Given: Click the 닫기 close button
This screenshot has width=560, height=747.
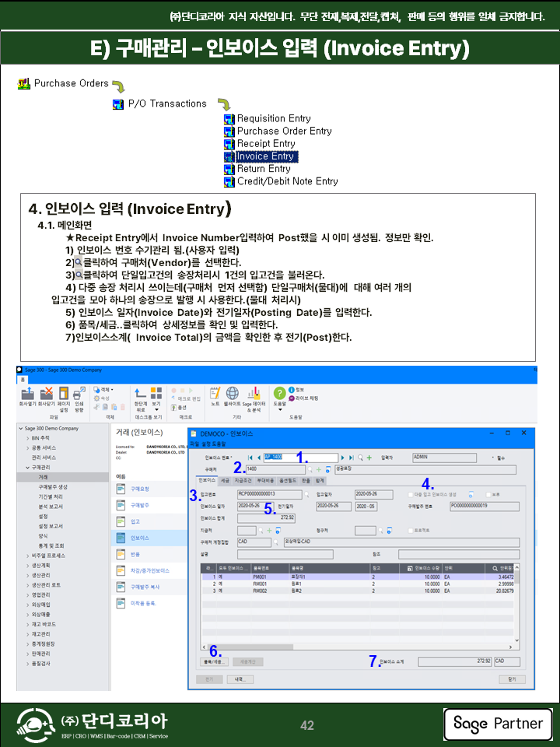Looking at the screenshot, I should pos(512,679).
